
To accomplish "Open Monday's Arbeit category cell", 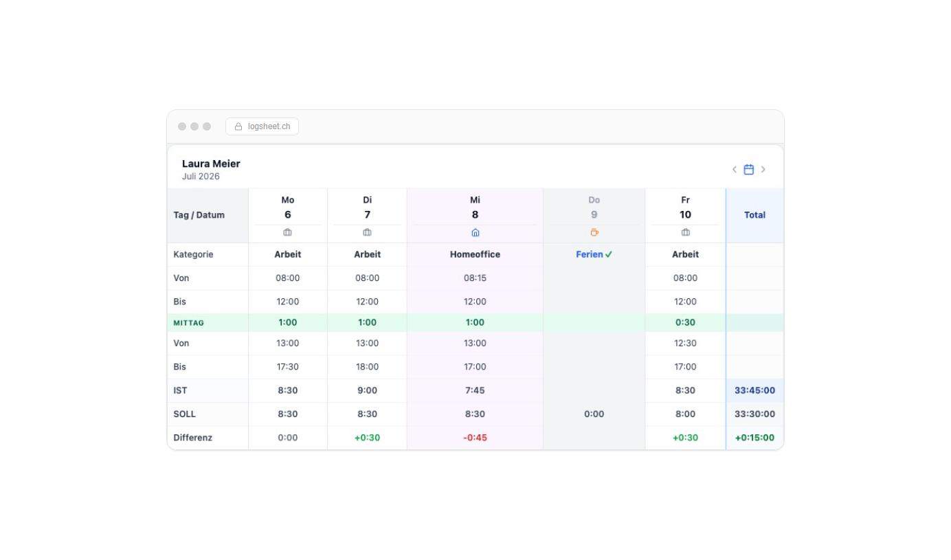I will [x=288, y=254].
